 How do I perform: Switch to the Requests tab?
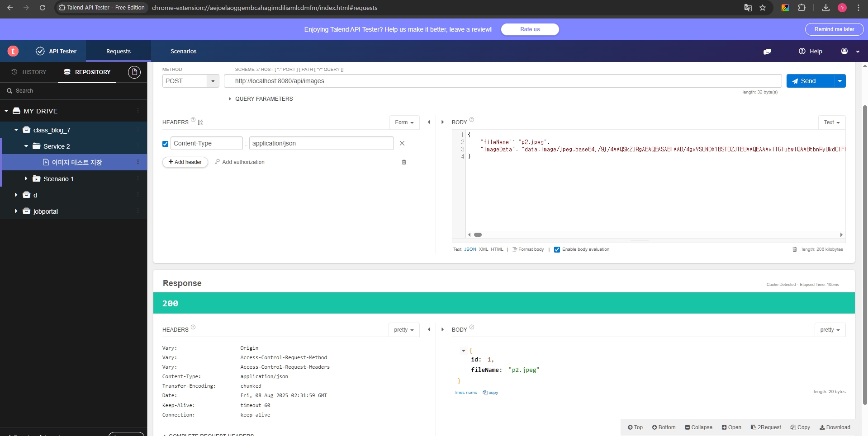119,51
